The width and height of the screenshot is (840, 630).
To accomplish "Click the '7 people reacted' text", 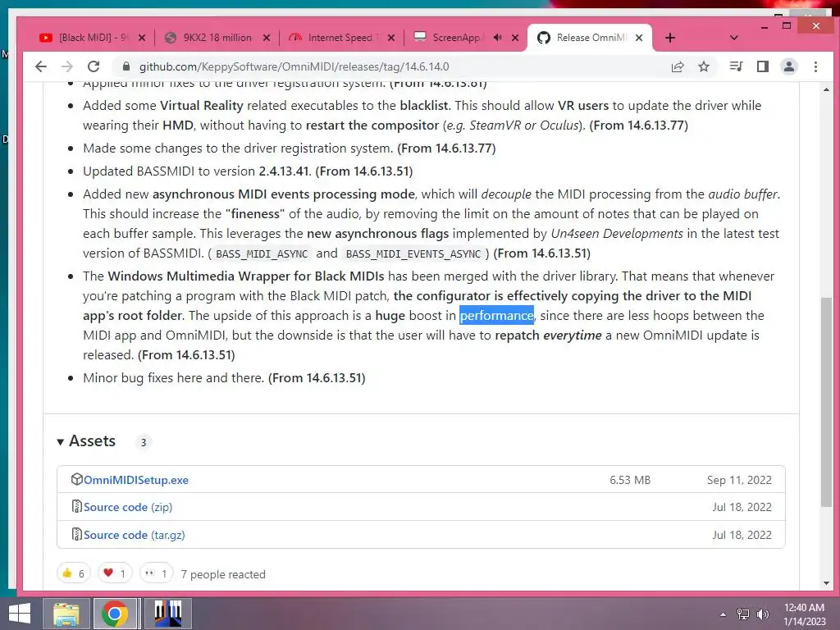I will (223, 574).
